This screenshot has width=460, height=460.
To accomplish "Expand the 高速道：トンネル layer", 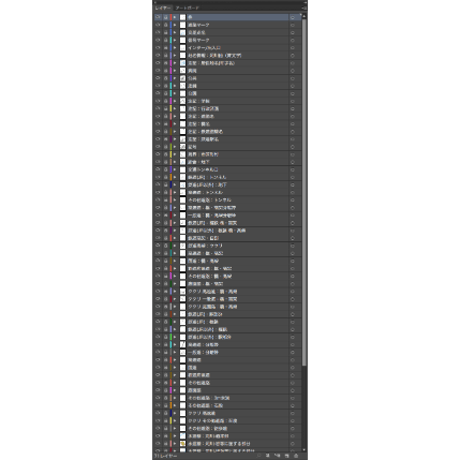I will coord(175,193).
